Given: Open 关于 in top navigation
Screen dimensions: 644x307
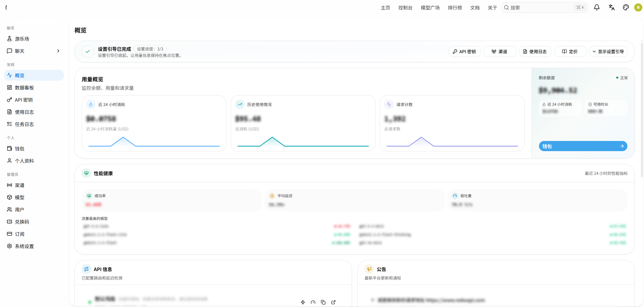Looking at the screenshot, I should 493,8.
